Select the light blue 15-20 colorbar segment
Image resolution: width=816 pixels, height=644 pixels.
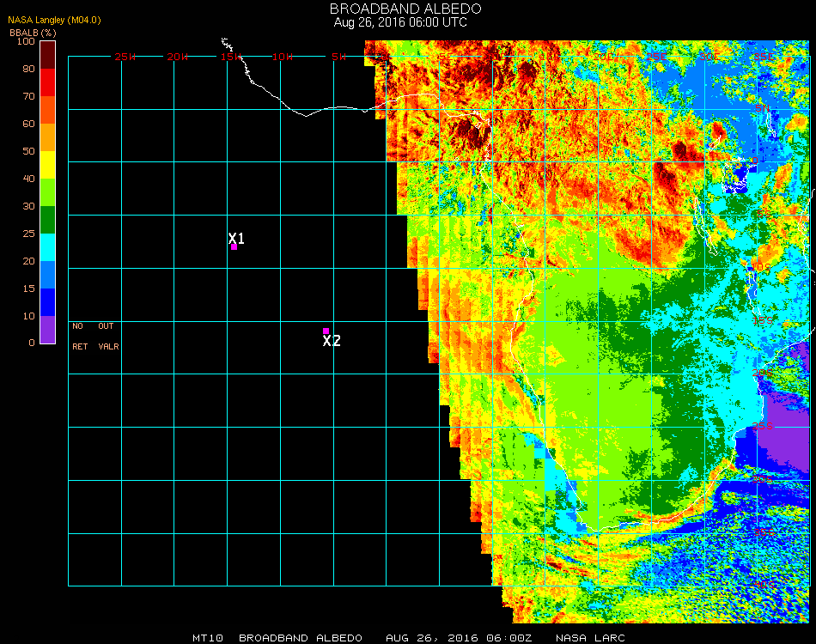click(x=48, y=275)
